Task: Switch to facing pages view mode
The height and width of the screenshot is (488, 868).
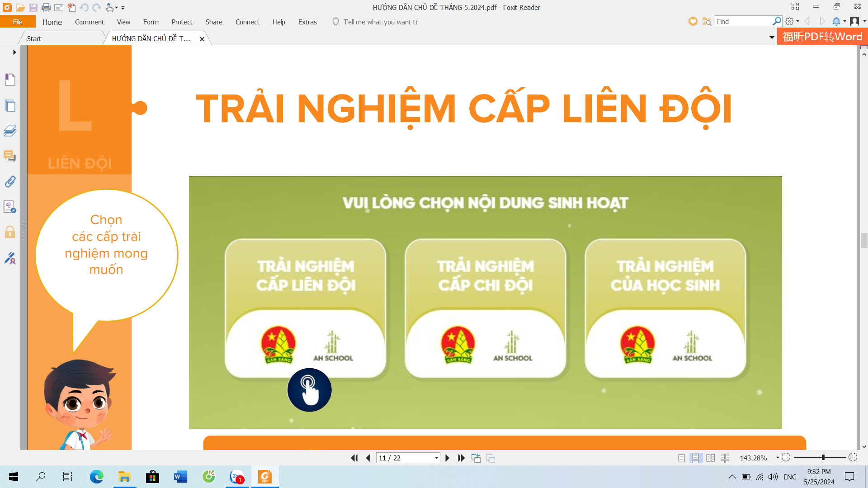Action: (710, 458)
